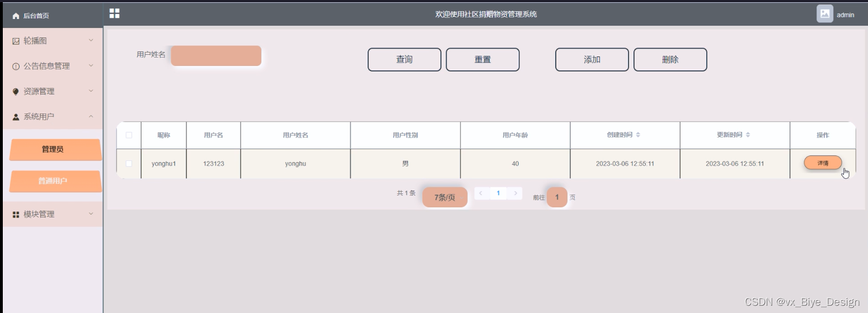868x313 pixels.
Task: Expand the 轮播图 menu chevron
Action: (x=91, y=40)
